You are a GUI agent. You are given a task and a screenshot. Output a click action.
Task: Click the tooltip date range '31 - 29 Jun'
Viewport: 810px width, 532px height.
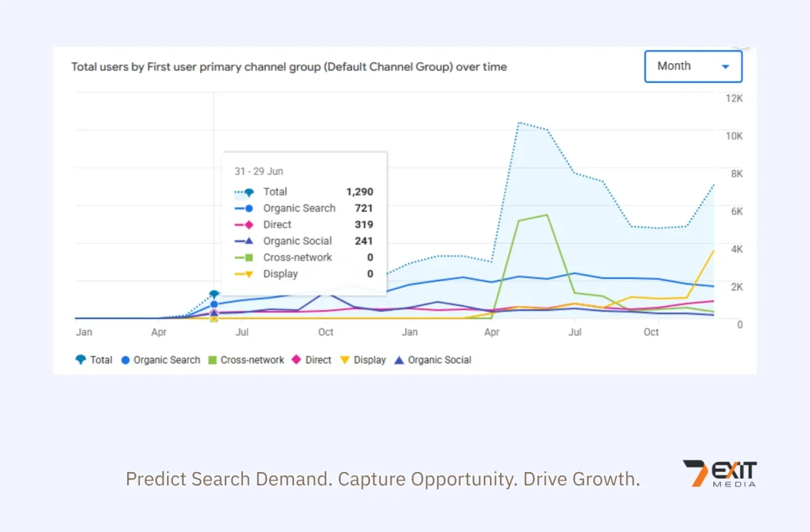pyautogui.click(x=259, y=171)
